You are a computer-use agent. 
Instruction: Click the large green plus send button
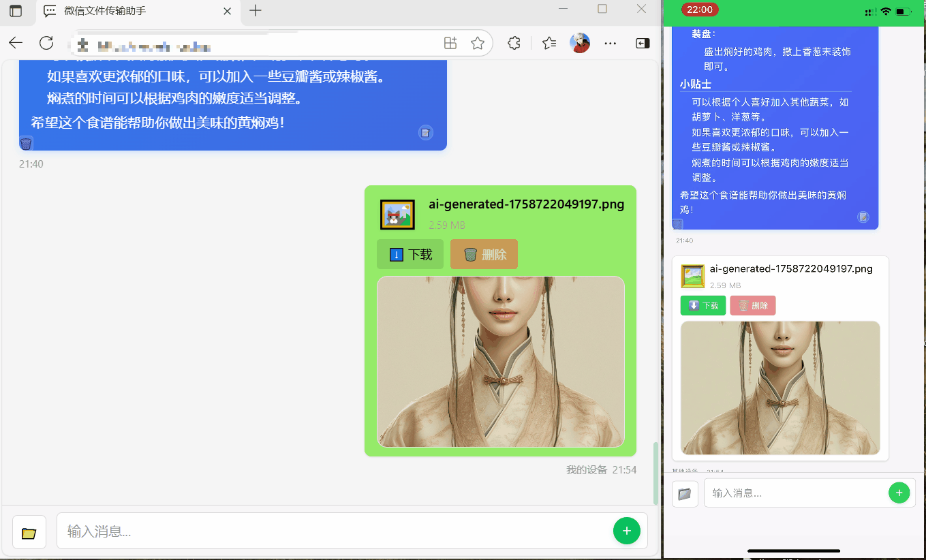point(626,531)
